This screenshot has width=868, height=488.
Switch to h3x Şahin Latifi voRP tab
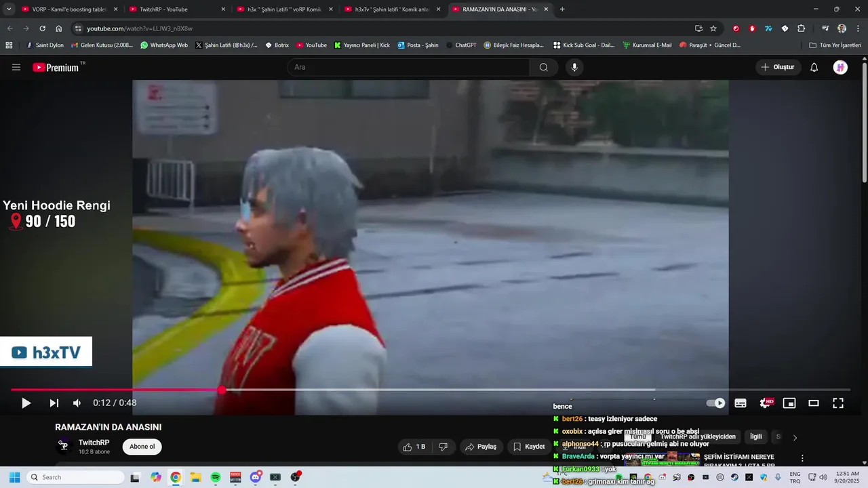pyautogui.click(x=285, y=9)
